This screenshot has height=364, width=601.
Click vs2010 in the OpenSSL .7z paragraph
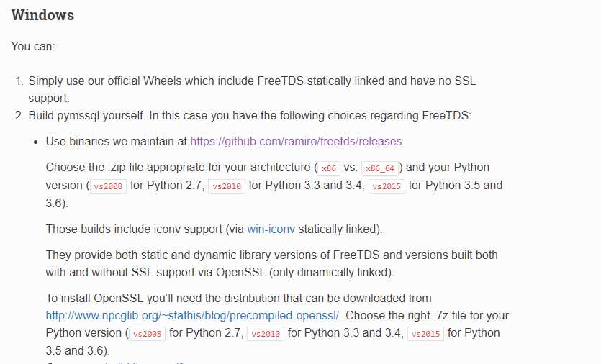(x=266, y=334)
